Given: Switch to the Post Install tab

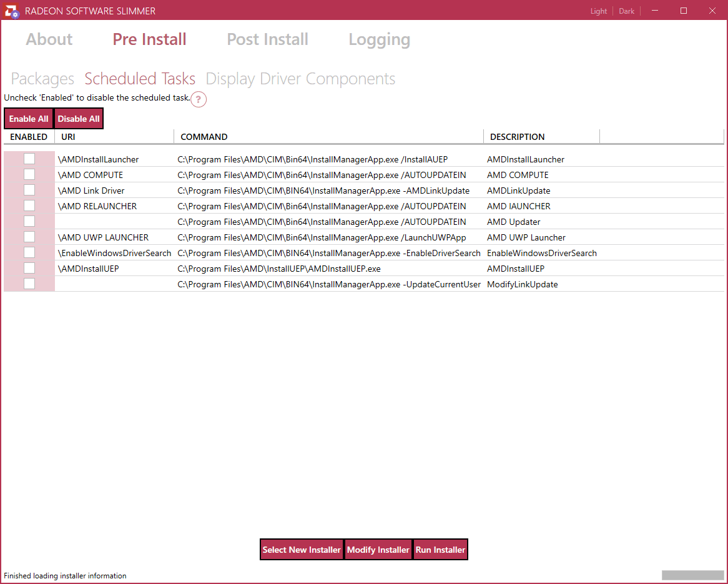Looking at the screenshot, I should [x=267, y=39].
